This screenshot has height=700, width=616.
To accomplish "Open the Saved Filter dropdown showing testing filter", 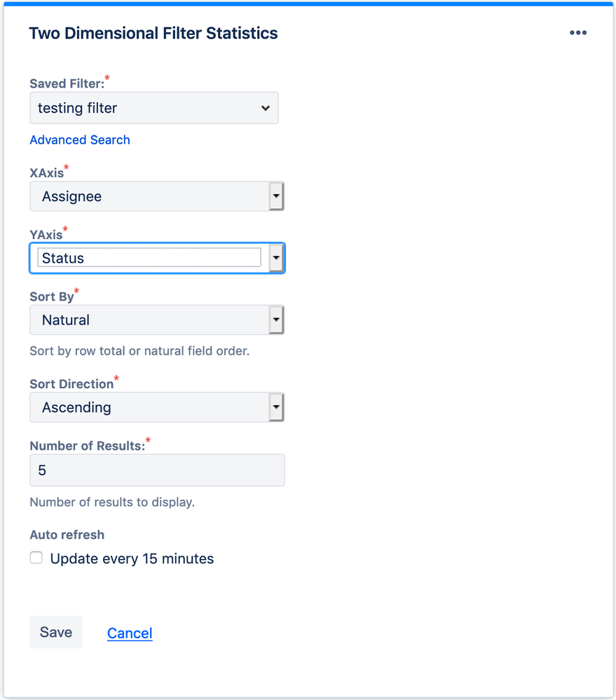I will 154,108.
